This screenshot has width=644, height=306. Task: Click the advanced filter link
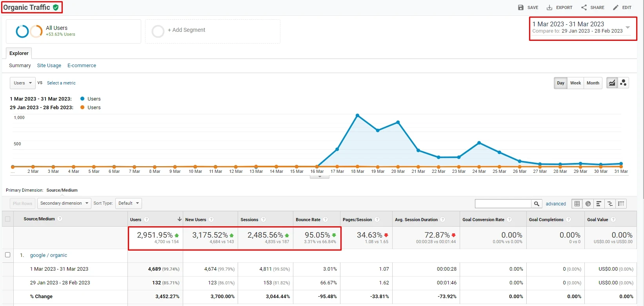click(x=556, y=204)
